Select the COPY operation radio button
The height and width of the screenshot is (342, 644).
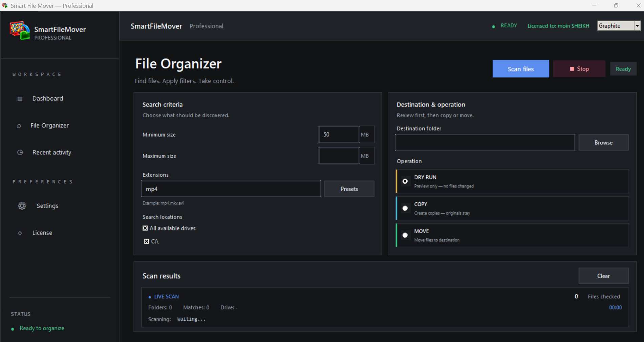[x=405, y=208]
